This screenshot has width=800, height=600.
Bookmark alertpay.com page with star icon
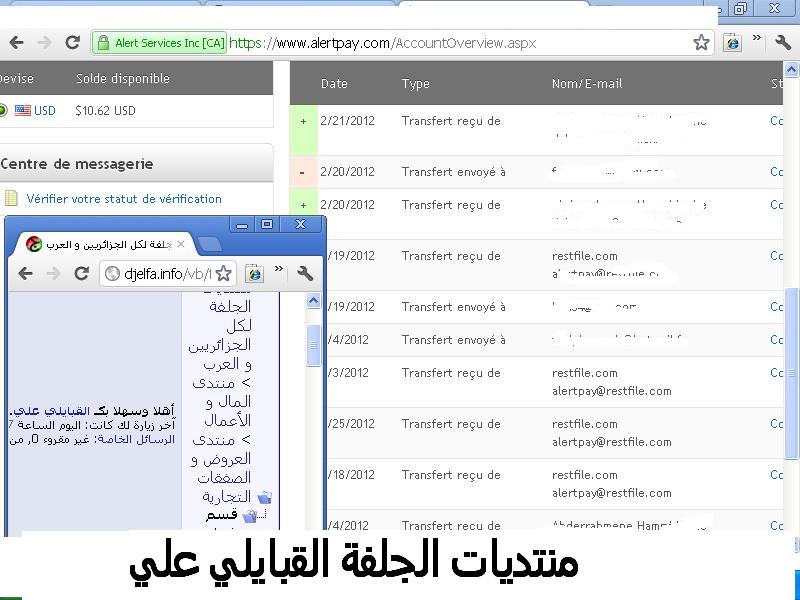click(x=701, y=43)
